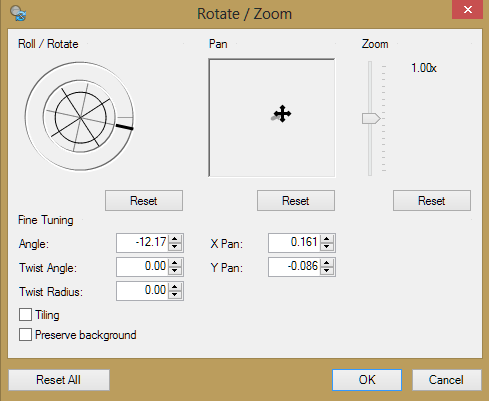Click Cancel to dismiss dialog
Screen dimensions: 489x401
(447, 380)
